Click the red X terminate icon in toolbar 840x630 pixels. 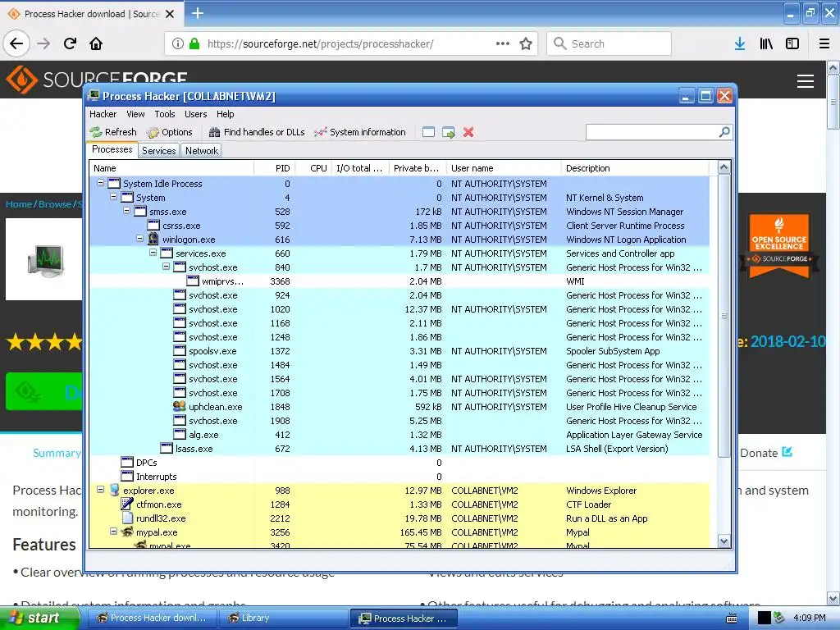point(468,132)
